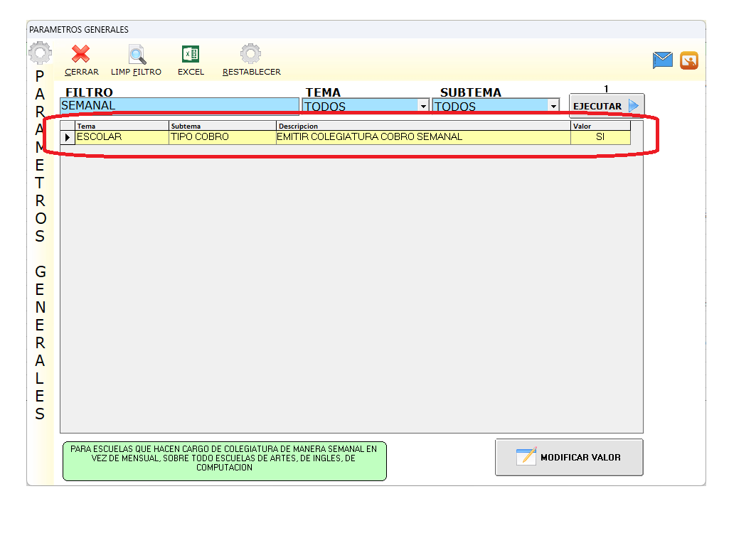Image resolution: width=756 pixels, height=533 pixels.
Task: Click into the FILTRO text field
Action: coord(179,106)
